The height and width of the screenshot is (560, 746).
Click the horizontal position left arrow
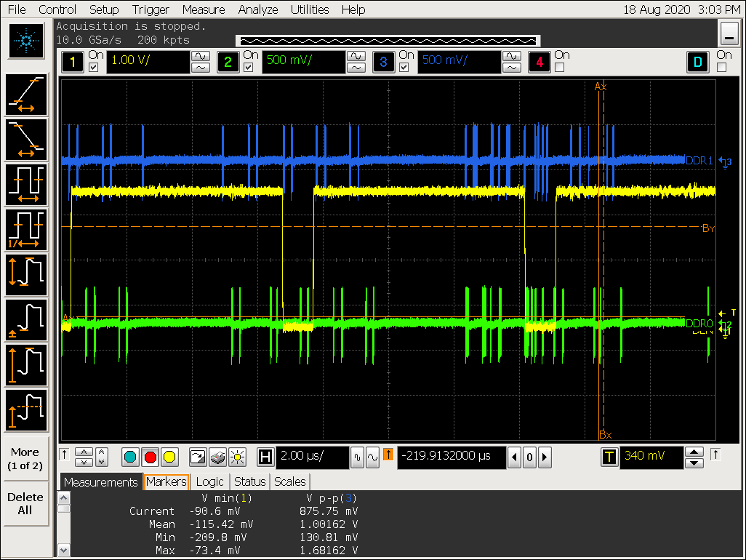(x=514, y=457)
